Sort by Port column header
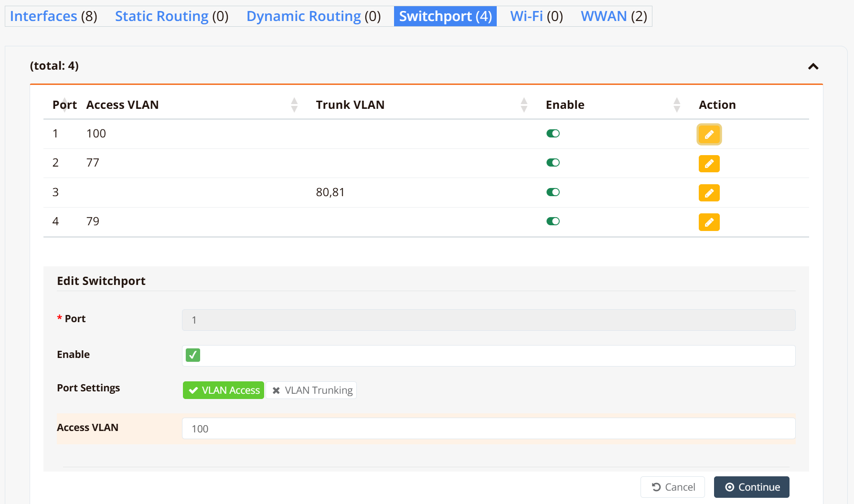The width and height of the screenshot is (854, 504). tap(64, 105)
